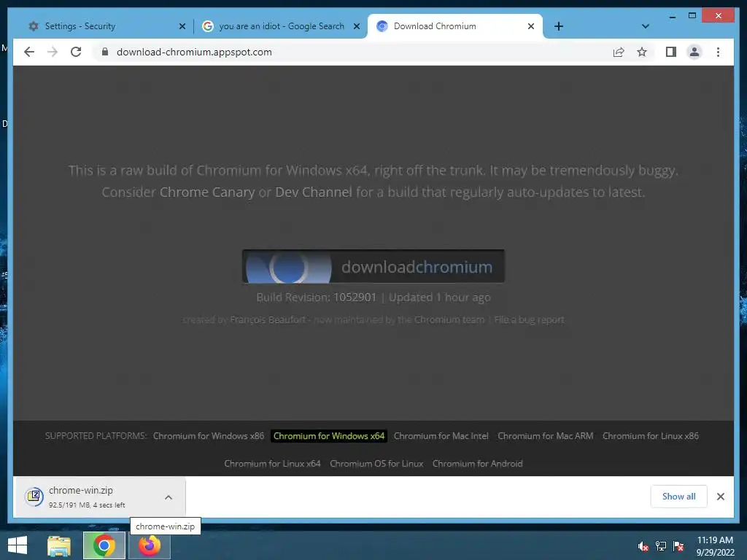Close the Google Search tab
Screen dimensions: 747x560
tap(356, 26)
